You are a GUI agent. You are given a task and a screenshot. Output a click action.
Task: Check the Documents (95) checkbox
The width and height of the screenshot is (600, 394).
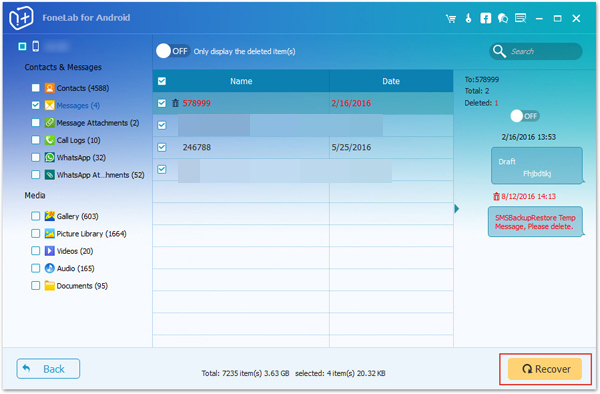36,286
